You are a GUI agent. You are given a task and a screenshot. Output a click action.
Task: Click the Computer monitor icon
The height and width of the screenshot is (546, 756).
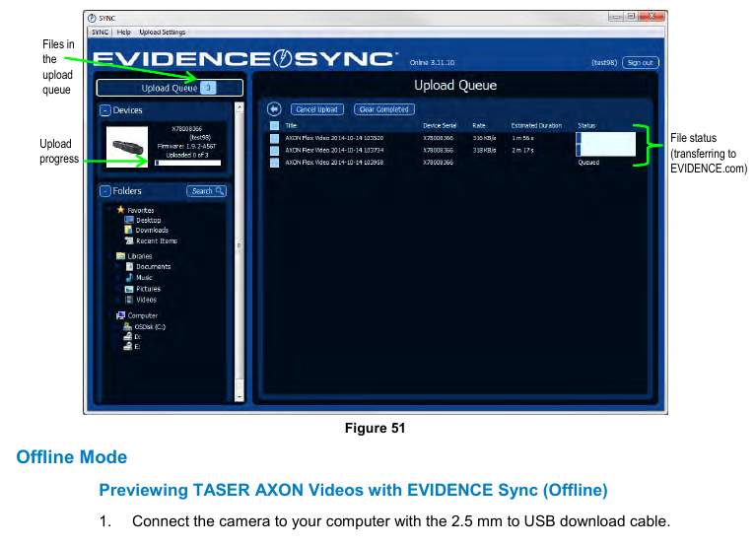tap(120, 315)
